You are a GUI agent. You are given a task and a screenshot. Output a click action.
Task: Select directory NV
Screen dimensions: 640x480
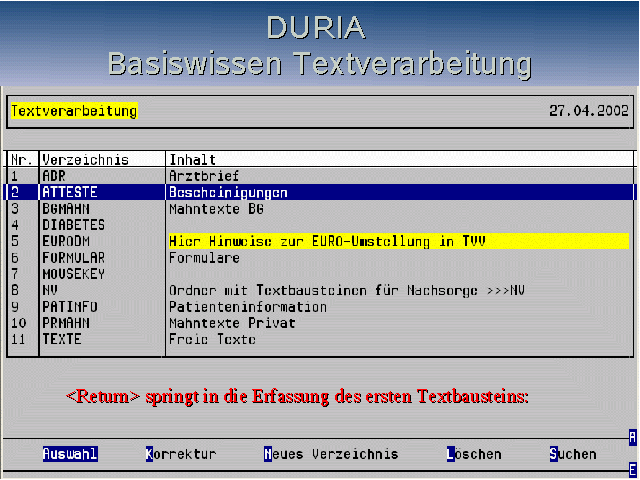(50, 290)
